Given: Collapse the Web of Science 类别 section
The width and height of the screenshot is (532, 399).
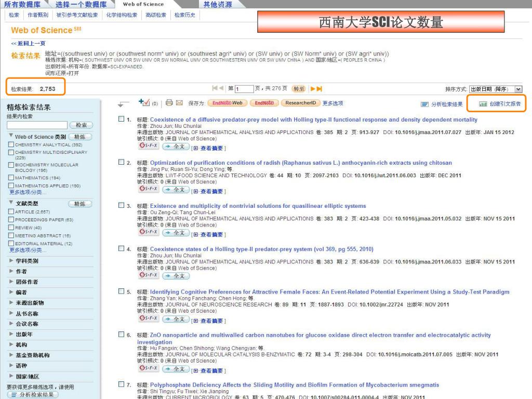Looking at the screenshot, I should pos(11,136).
